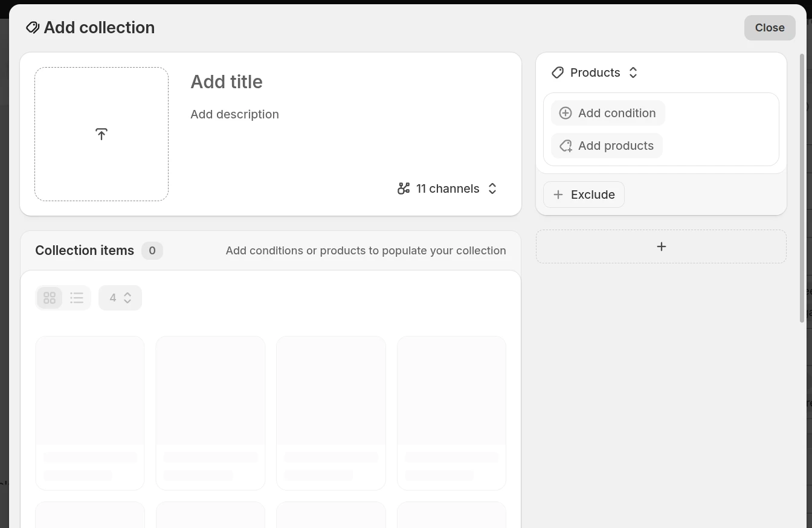Open the Products type dropdown

pyautogui.click(x=595, y=72)
